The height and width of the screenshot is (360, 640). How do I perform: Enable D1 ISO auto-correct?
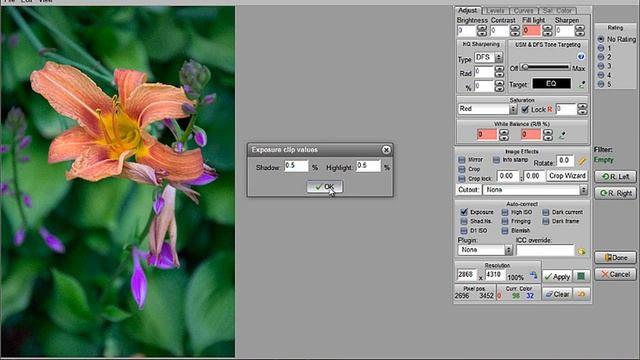[x=464, y=231]
